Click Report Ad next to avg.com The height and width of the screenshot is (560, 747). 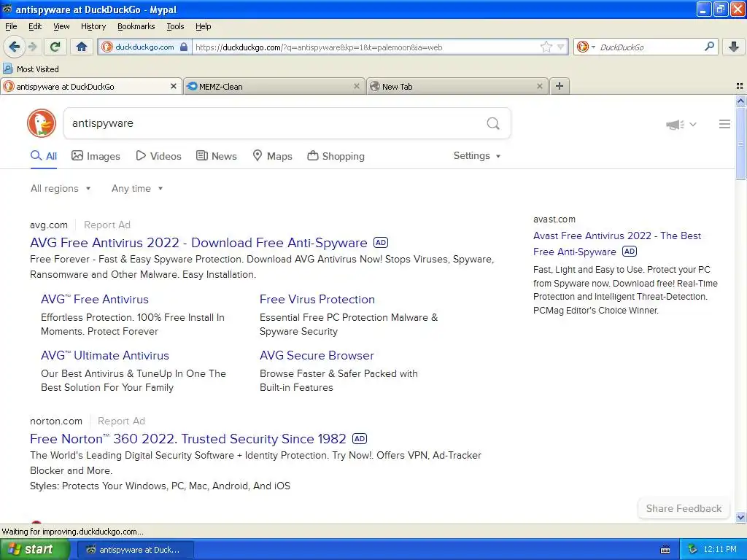point(107,225)
